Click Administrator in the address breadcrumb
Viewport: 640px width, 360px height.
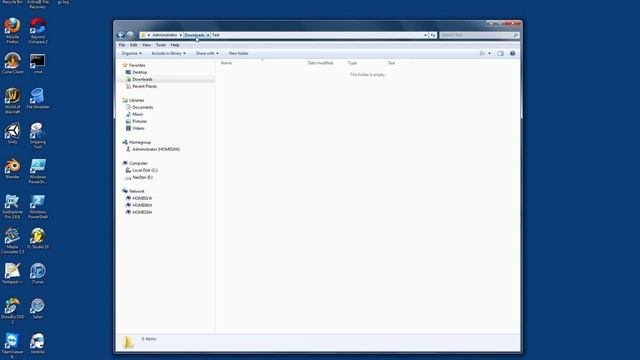pos(165,35)
